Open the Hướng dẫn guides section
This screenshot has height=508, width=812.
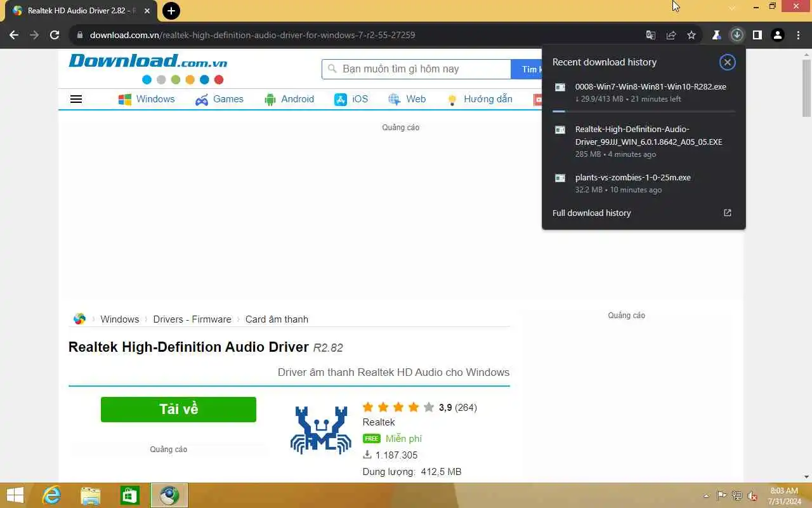click(479, 99)
